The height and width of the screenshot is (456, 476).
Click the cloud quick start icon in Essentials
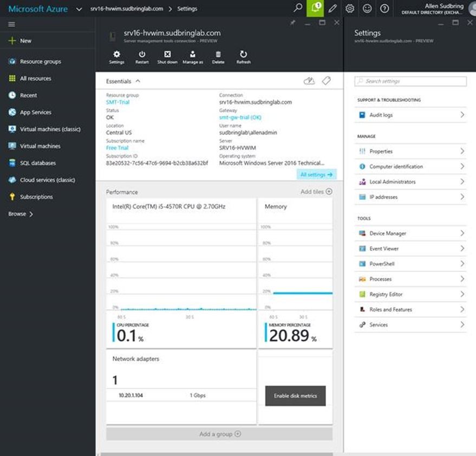coord(309,81)
